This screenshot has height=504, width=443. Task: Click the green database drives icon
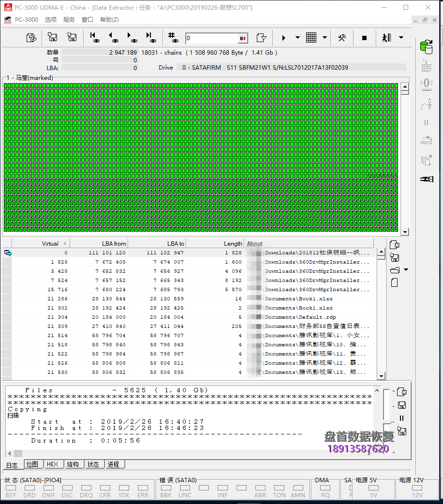(x=426, y=47)
